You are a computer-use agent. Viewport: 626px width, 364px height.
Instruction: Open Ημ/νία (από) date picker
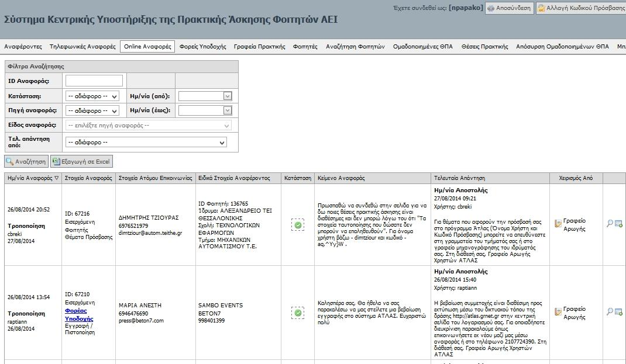(x=227, y=96)
